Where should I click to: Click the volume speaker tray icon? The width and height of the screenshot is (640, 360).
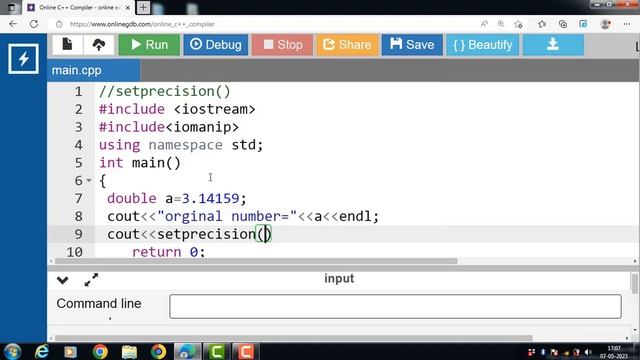(588, 352)
